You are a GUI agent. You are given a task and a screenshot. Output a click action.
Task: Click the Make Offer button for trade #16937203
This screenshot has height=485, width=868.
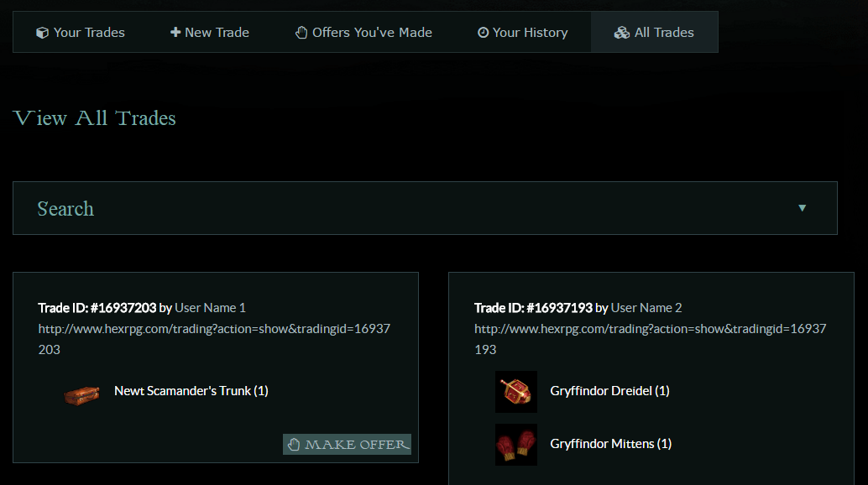click(x=347, y=444)
